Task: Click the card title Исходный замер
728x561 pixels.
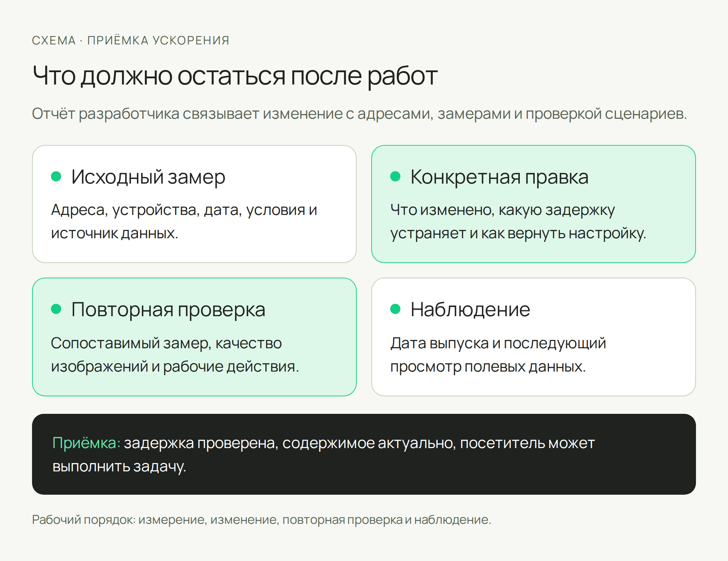Action: pyautogui.click(x=149, y=177)
